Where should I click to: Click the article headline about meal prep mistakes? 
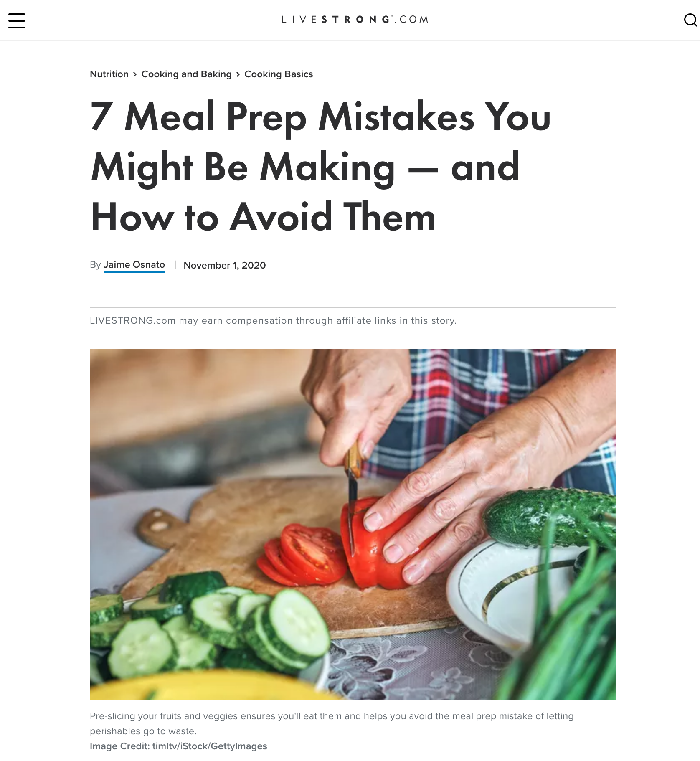point(321,167)
